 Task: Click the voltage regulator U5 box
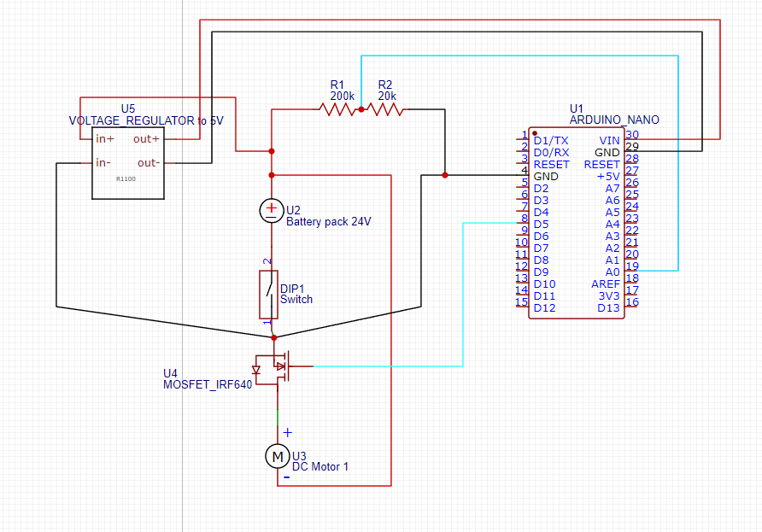128,163
